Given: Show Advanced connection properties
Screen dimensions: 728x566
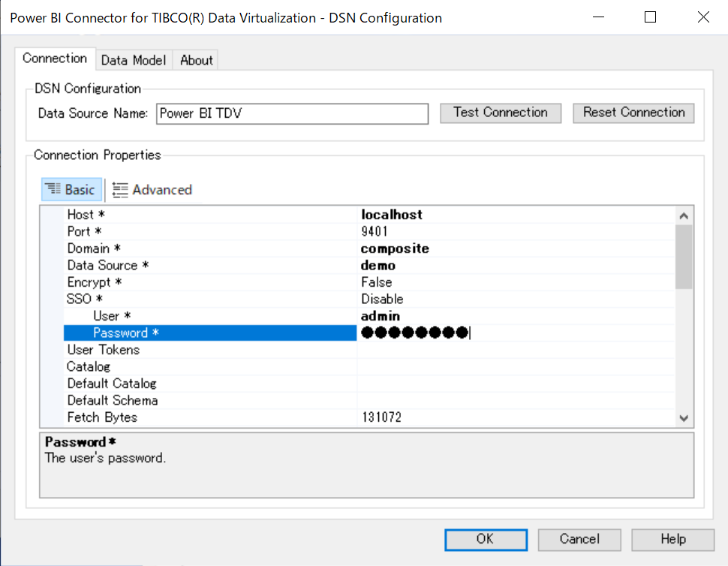Looking at the screenshot, I should click(x=152, y=189).
